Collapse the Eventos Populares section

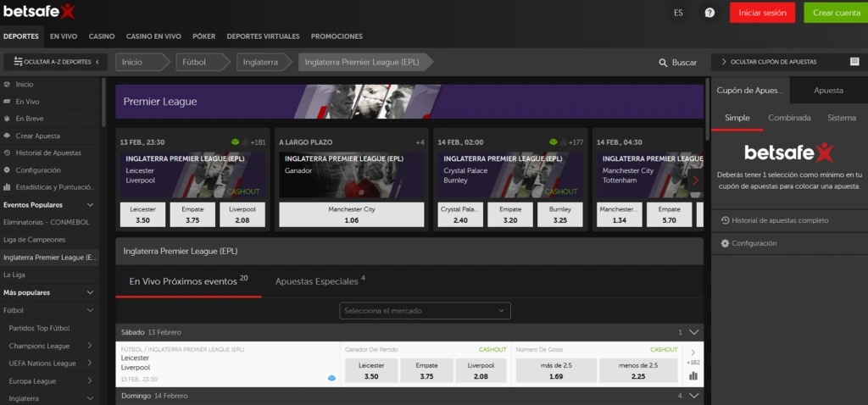90,205
